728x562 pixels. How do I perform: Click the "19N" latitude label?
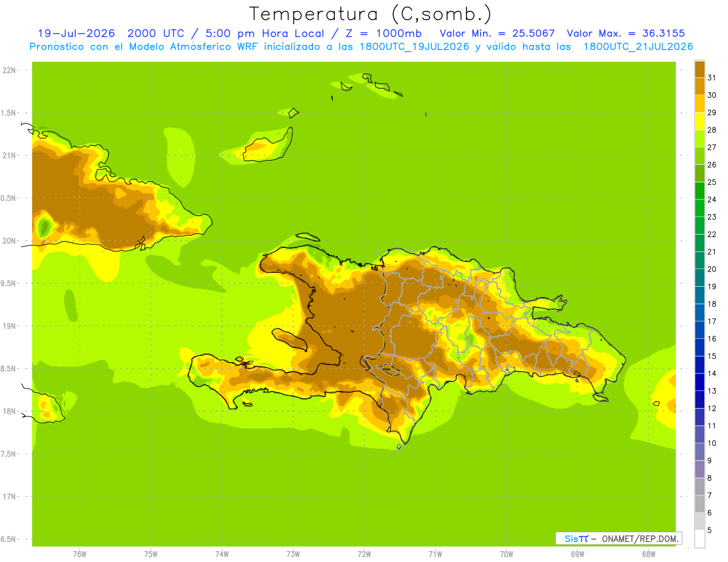coord(9,326)
